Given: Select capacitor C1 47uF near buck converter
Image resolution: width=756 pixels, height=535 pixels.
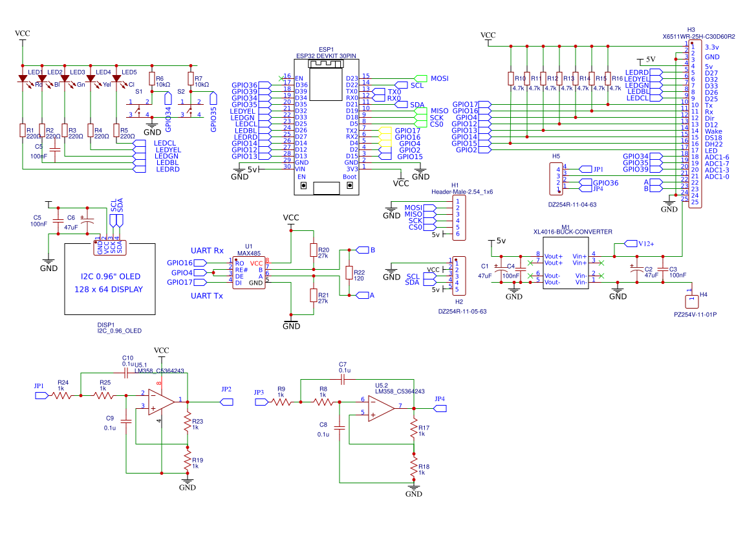Looking at the screenshot, I should 501,270.
